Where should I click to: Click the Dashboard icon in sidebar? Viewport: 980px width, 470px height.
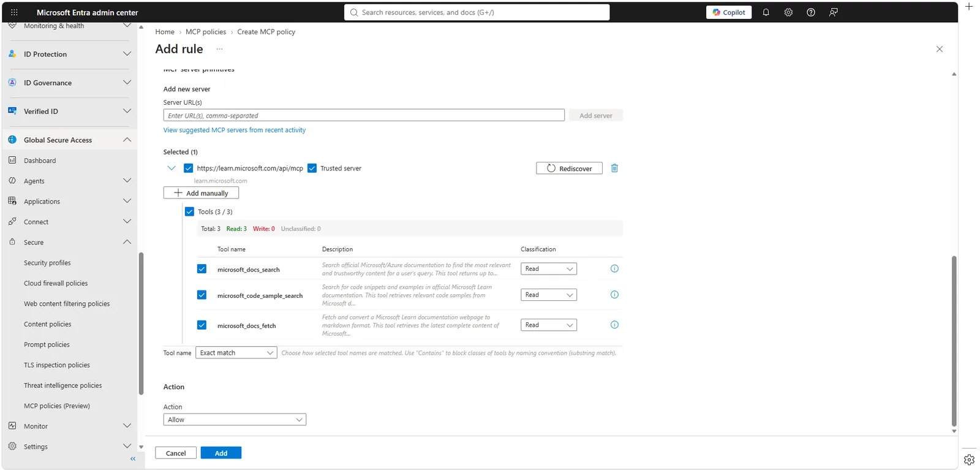tap(12, 160)
